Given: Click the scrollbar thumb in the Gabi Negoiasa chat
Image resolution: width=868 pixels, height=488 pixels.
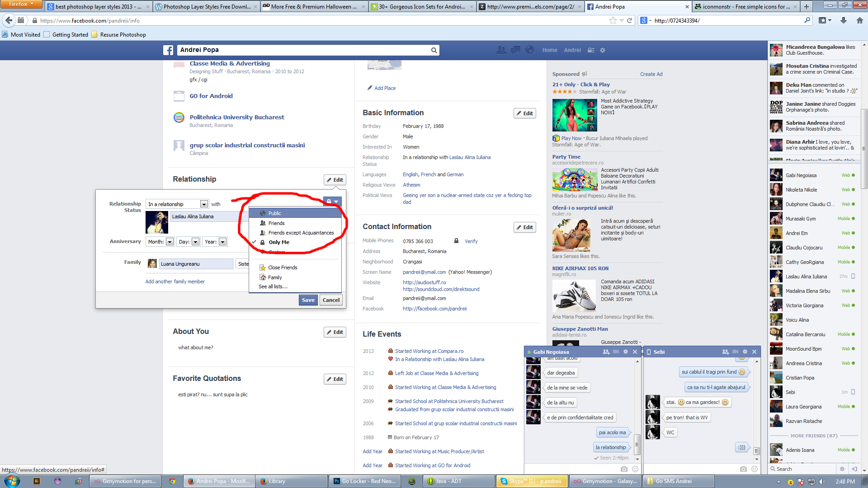Looking at the screenshot, I should tap(637, 444).
